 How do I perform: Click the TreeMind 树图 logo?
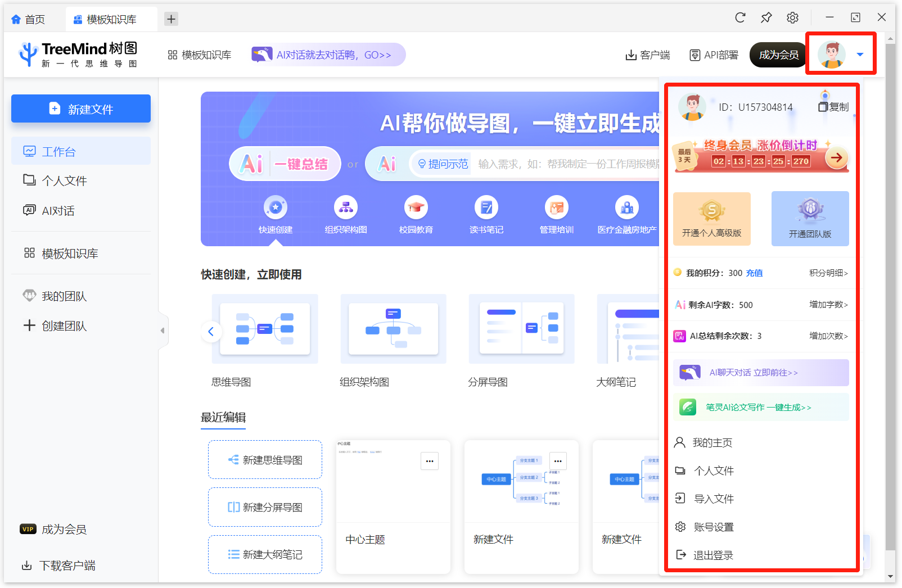[78, 55]
